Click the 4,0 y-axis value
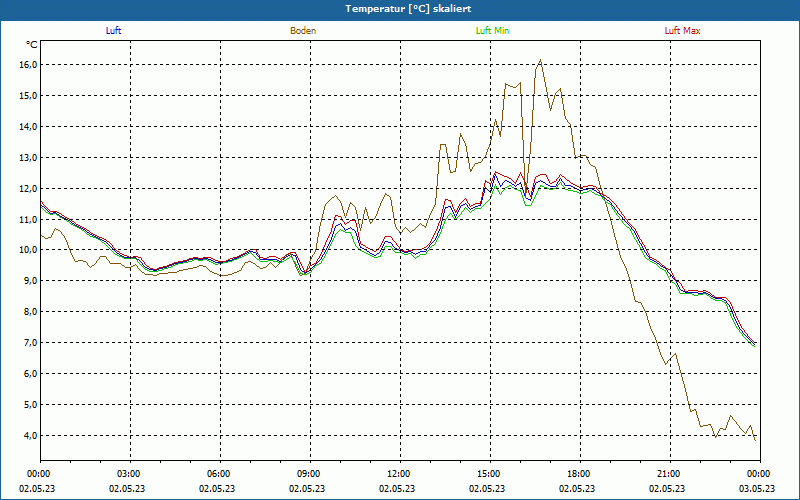Viewport: 800px width, 500px height. coord(31,436)
